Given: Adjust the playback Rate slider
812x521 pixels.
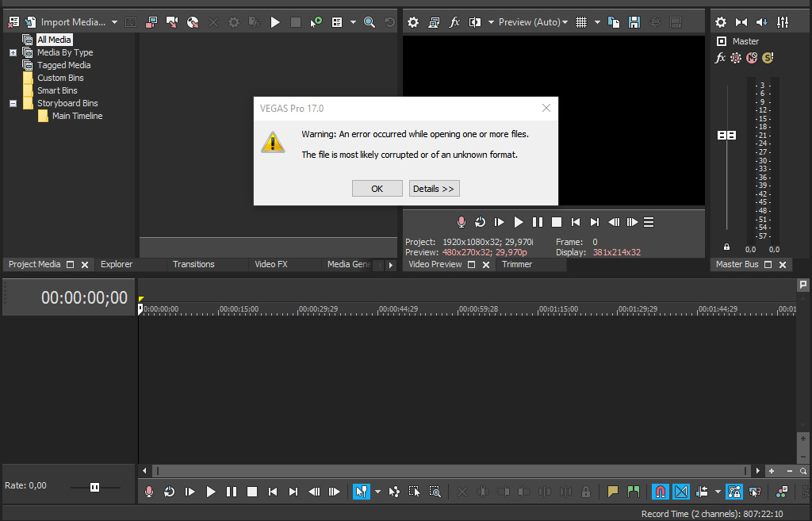Looking at the screenshot, I should [94, 488].
